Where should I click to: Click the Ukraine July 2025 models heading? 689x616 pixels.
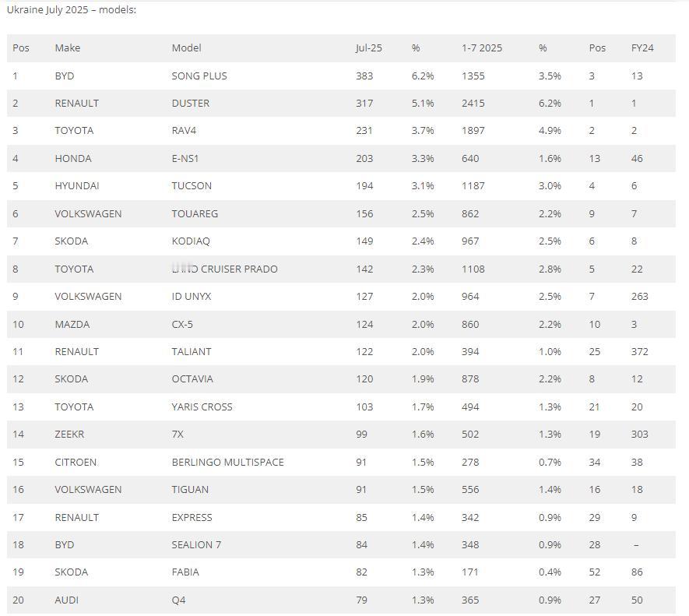[x=71, y=9]
